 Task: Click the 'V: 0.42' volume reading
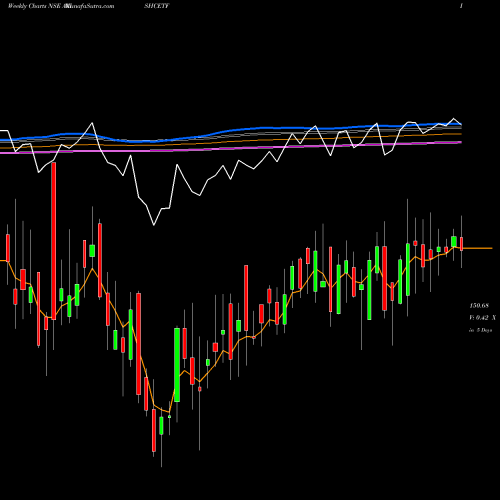[479, 318]
